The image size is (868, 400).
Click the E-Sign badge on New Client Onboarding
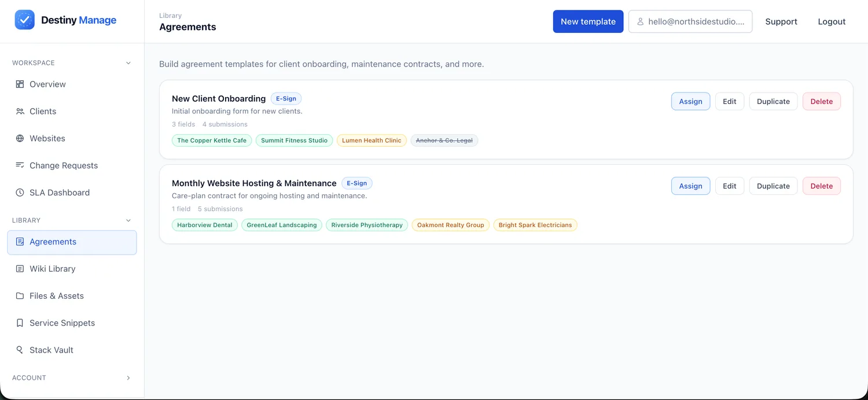[x=286, y=99]
